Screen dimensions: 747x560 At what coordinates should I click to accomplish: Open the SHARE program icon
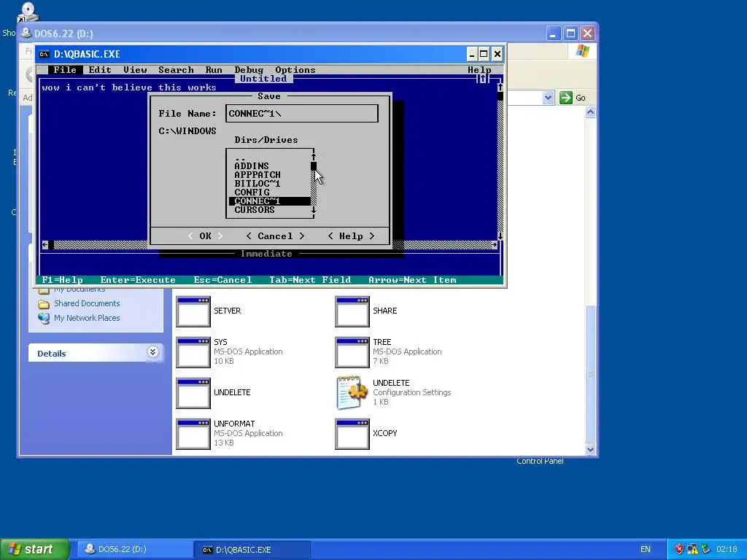352,311
